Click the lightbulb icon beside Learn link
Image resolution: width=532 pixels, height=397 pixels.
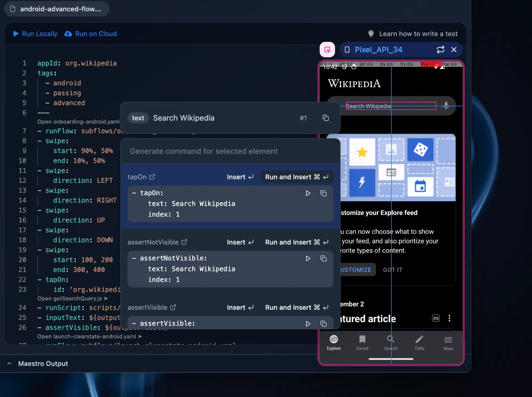tap(371, 34)
